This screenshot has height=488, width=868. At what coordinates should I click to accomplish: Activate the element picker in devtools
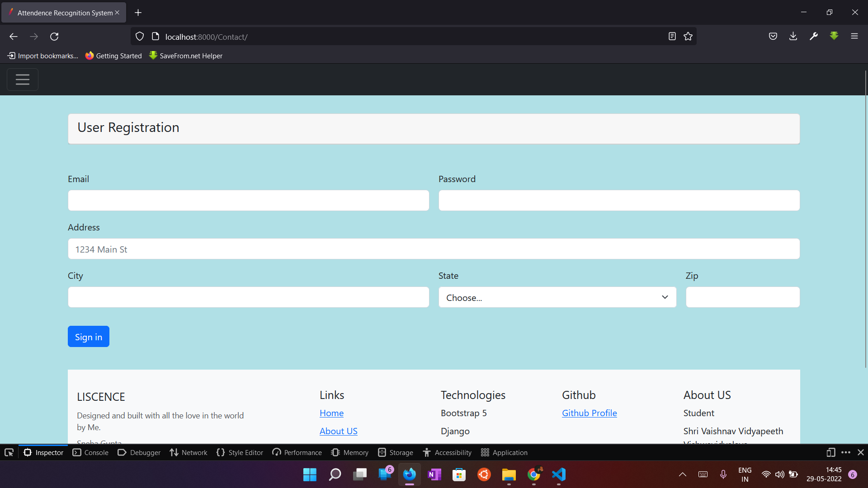(x=9, y=452)
